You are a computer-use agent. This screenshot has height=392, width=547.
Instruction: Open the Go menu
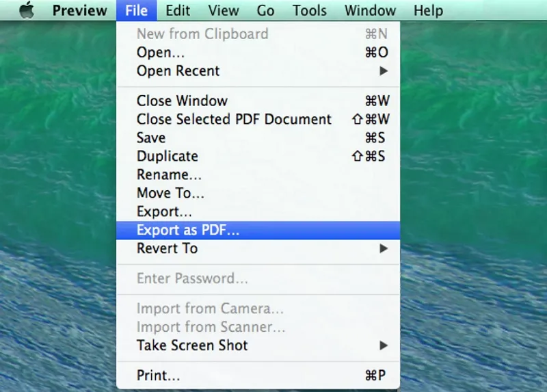pyautogui.click(x=265, y=10)
